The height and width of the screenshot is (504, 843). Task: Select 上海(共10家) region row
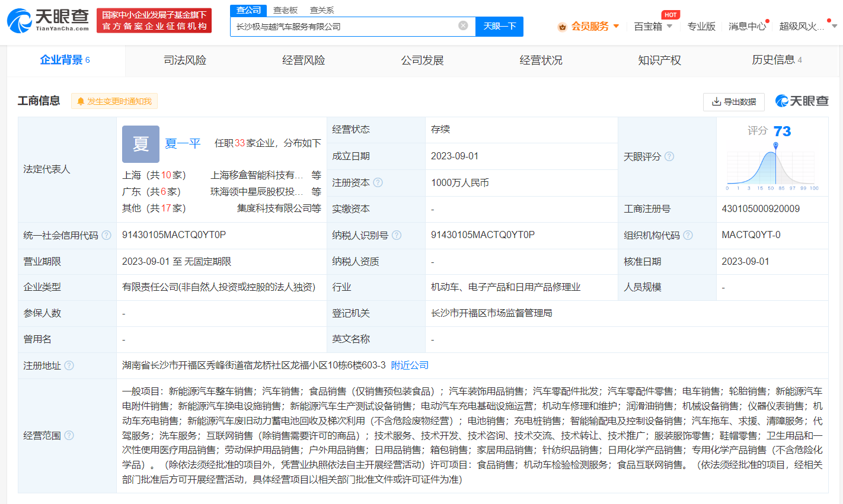154,175
